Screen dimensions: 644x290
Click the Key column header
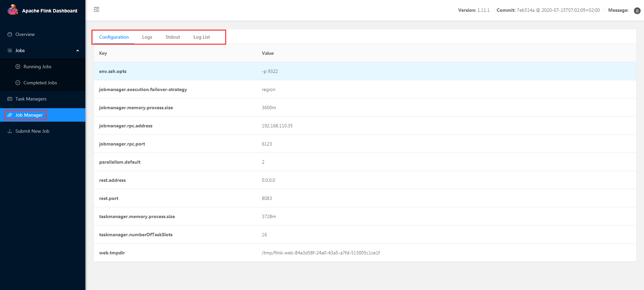coord(103,53)
